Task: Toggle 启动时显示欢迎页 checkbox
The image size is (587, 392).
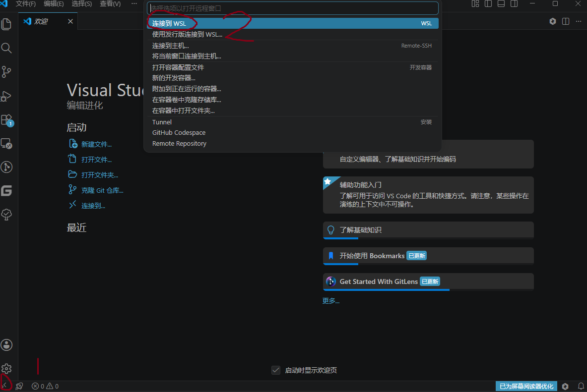Action: click(276, 370)
